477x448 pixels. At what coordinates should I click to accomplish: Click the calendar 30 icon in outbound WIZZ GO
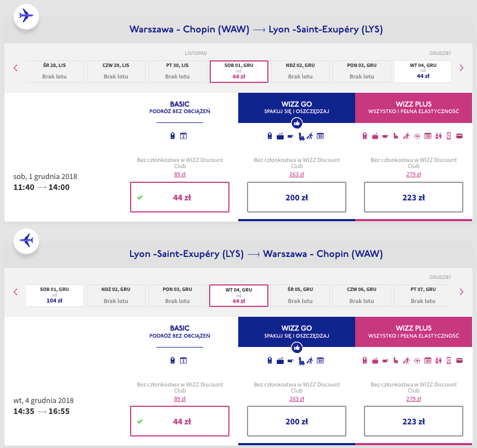click(321, 136)
